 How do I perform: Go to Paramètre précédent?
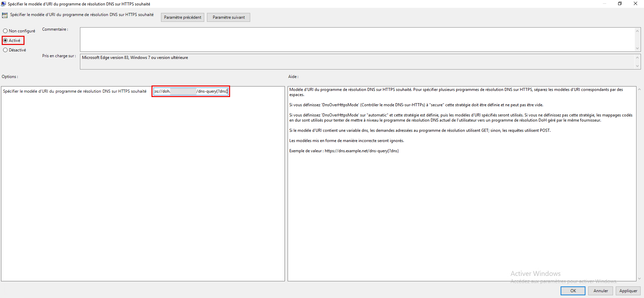[182, 17]
